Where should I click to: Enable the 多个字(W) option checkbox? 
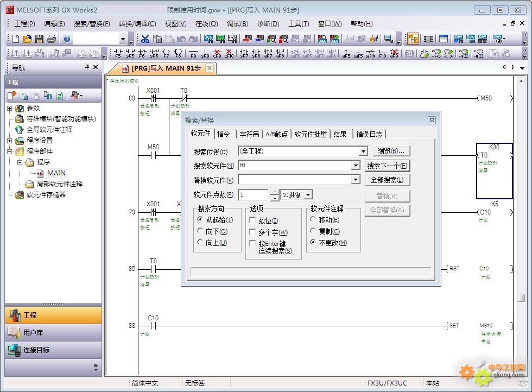(252, 232)
